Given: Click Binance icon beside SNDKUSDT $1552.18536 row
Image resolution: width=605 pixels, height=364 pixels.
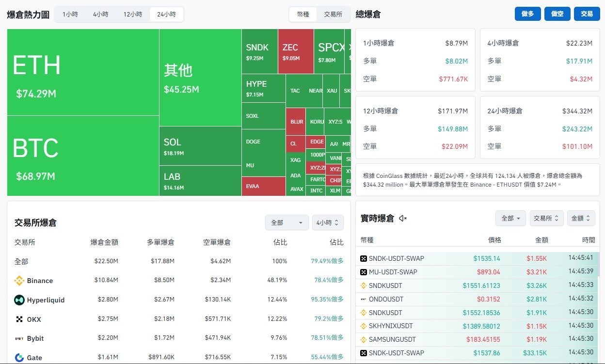Looking at the screenshot, I should pos(364,313).
